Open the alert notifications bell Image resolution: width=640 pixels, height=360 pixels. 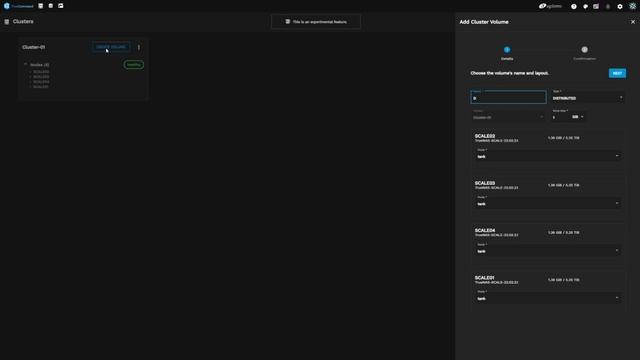click(608, 7)
